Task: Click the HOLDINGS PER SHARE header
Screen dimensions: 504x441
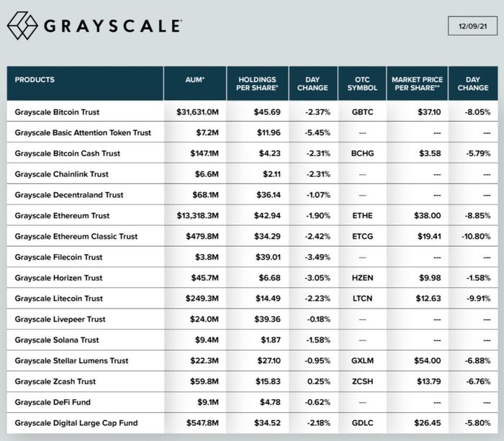Action: pos(257,83)
